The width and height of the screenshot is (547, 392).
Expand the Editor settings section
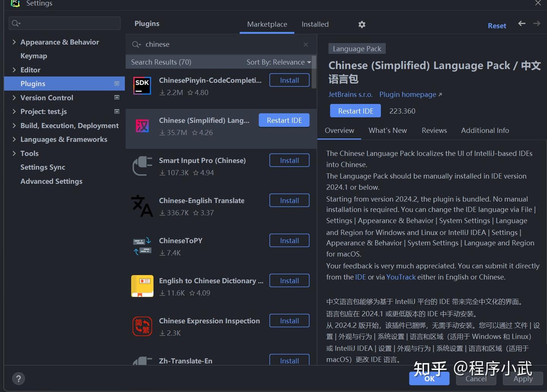[14, 70]
